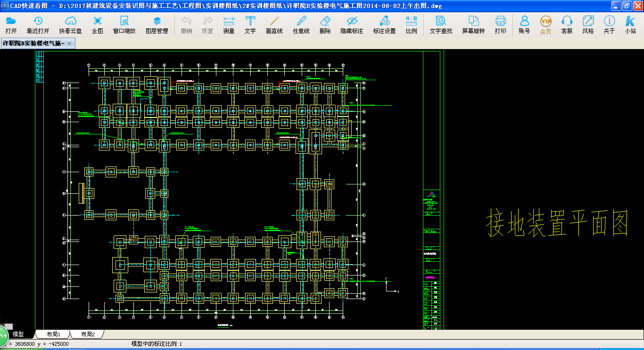Print drawing using 打印 button
The width and height of the screenshot is (644, 350).
click(x=500, y=25)
